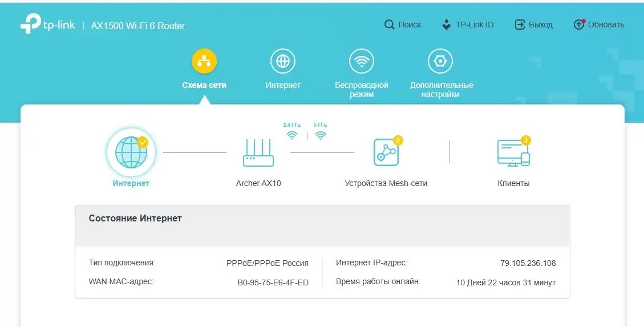
Task: Click the uptime 10 Дней 22 часов value
Action: [x=506, y=282]
